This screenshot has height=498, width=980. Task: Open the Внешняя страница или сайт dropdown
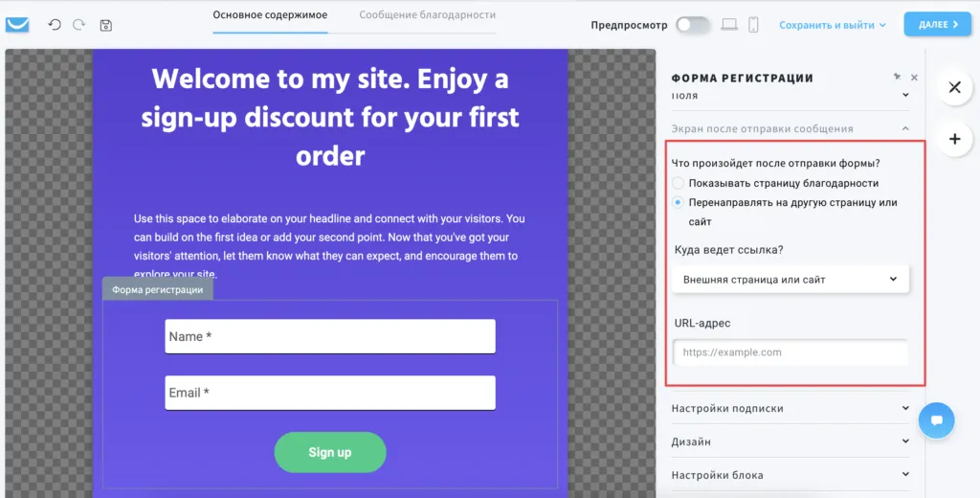(x=790, y=280)
